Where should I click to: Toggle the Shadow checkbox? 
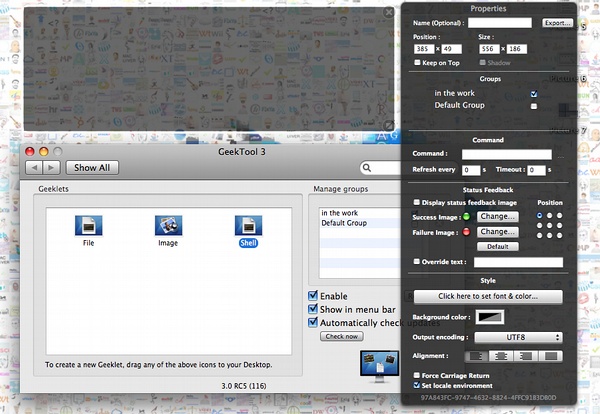483,62
